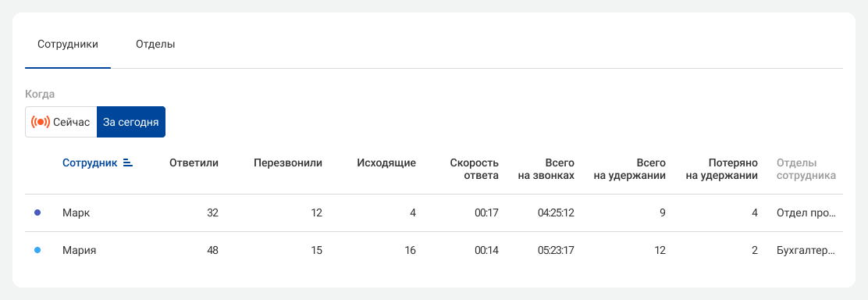Click the Всего на удержании header
Viewport: 868px width, 300px height.
[x=633, y=169]
